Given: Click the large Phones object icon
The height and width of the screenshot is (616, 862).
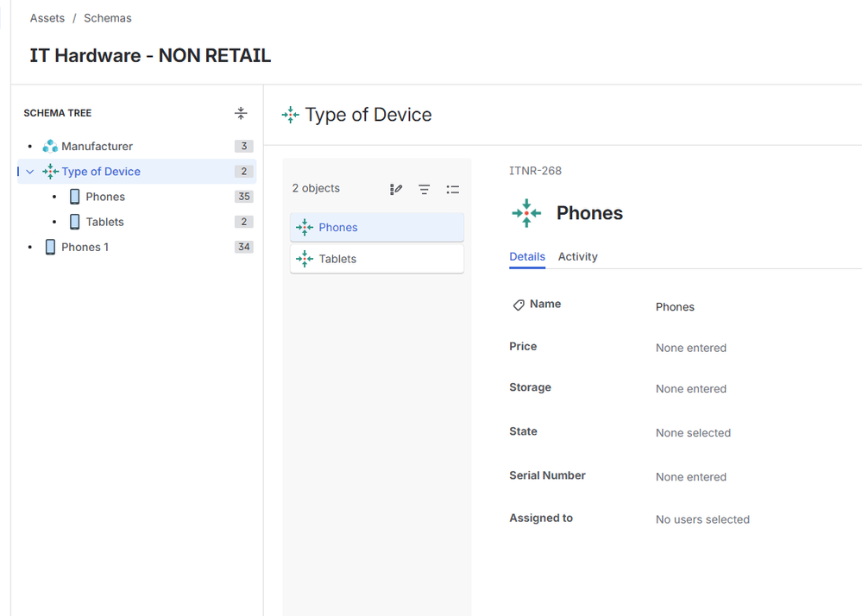Looking at the screenshot, I should pos(526,213).
